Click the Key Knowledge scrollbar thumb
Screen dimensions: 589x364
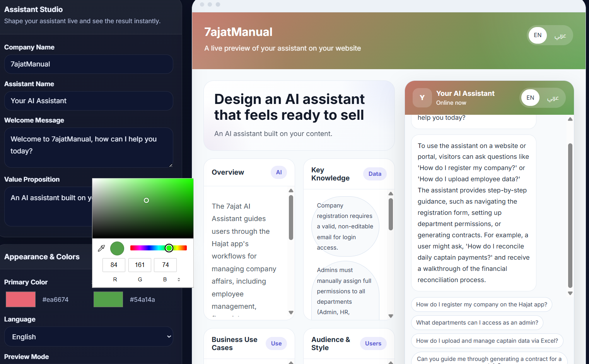391,214
